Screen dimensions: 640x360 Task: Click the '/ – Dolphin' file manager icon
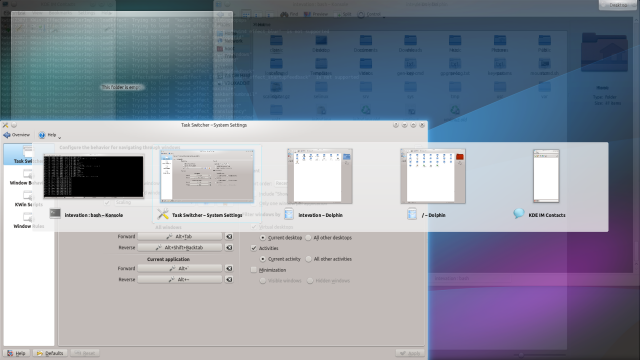[x=412, y=214]
